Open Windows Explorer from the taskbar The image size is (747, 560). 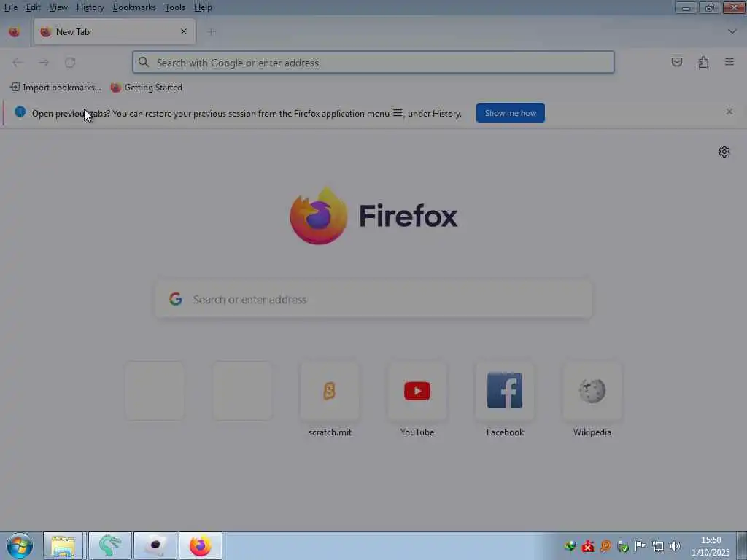coord(63,545)
